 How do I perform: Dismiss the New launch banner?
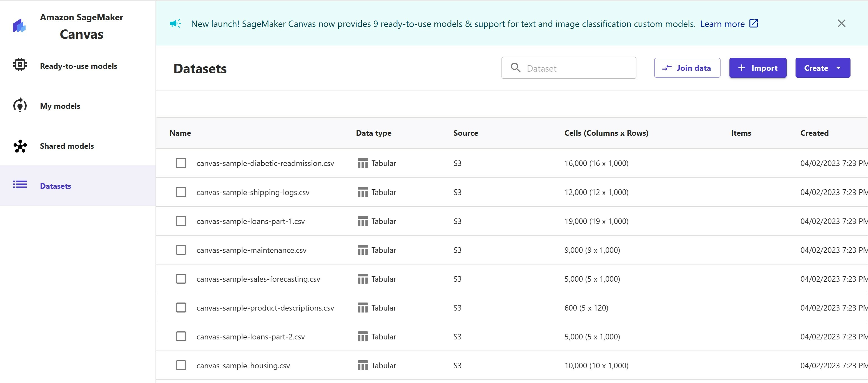[x=841, y=24]
